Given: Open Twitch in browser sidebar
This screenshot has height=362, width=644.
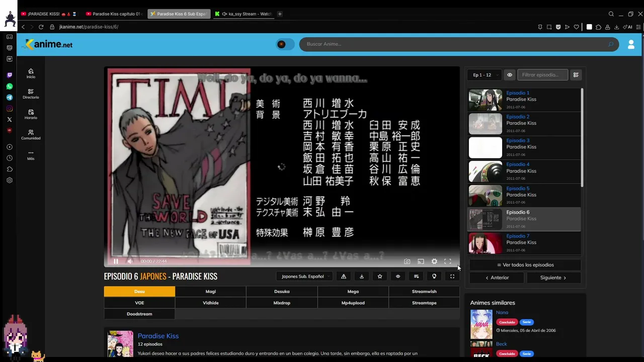Looking at the screenshot, I should pyautogui.click(x=9, y=75).
